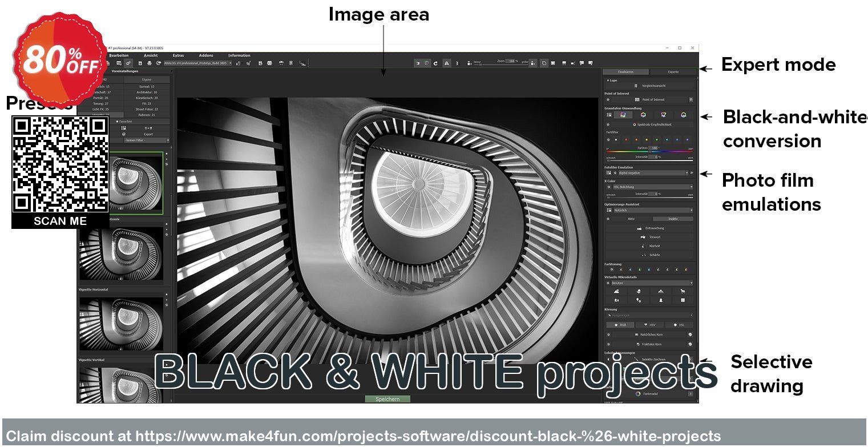Open the 'keinen Filter' preset filter dropdown
This screenshot has width=868, height=447.
pyautogui.click(x=147, y=140)
